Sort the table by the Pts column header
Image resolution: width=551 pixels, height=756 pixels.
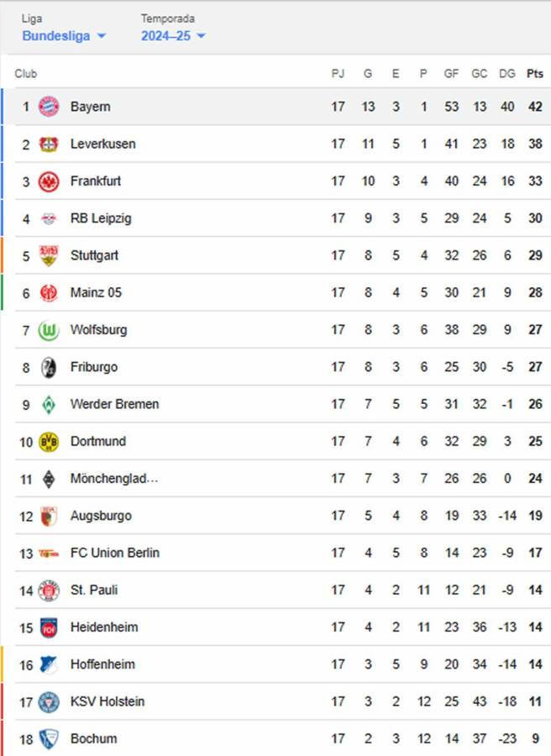click(535, 73)
